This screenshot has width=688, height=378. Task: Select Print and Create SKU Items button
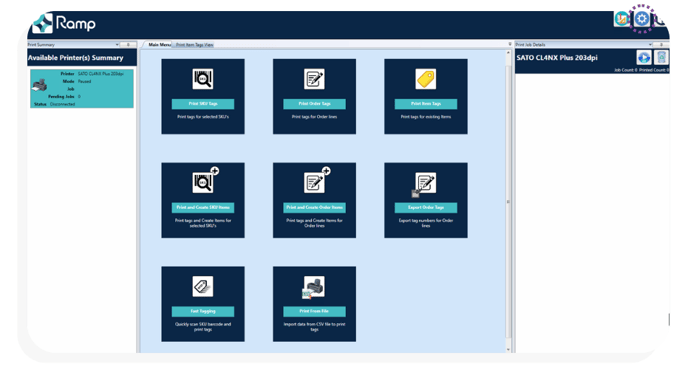point(203,207)
